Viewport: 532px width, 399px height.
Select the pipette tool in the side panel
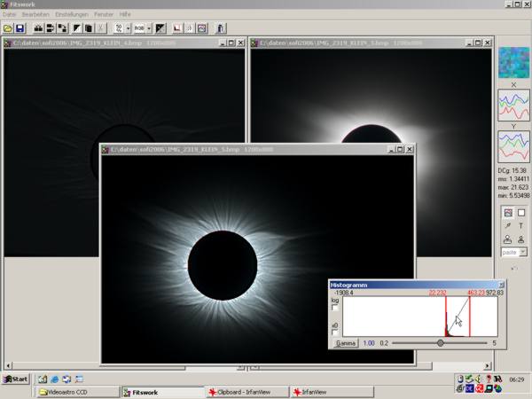[508, 226]
